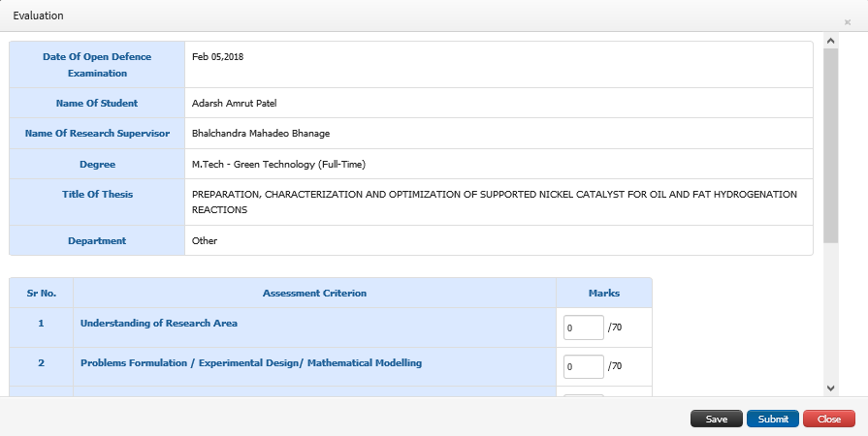
Task: Click the Department value Other
Action: [205, 240]
